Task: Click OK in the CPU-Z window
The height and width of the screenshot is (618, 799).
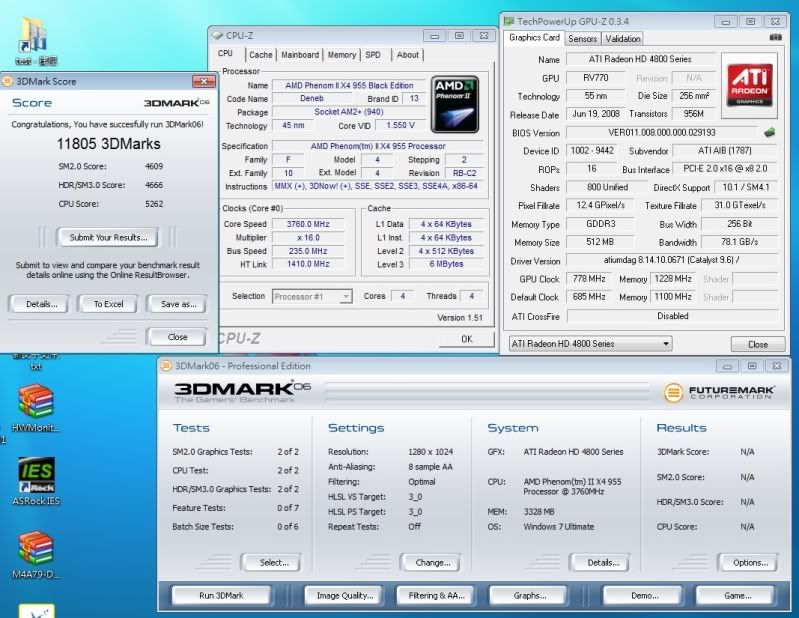Action: coord(467,339)
